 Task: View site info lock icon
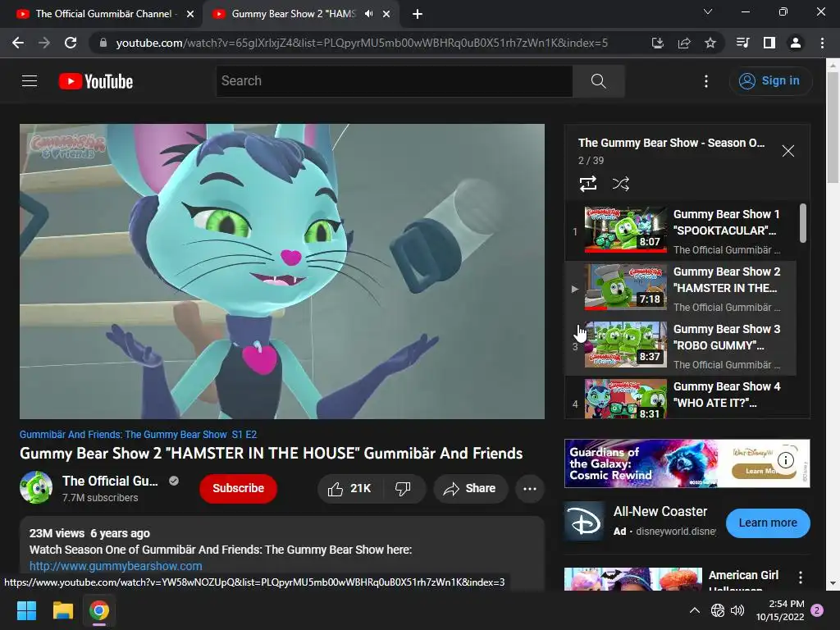click(x=103, y=43)
